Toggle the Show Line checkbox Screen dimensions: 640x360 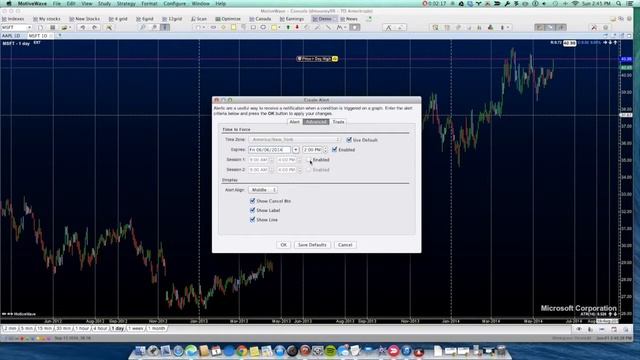click(x=252, y=220)
